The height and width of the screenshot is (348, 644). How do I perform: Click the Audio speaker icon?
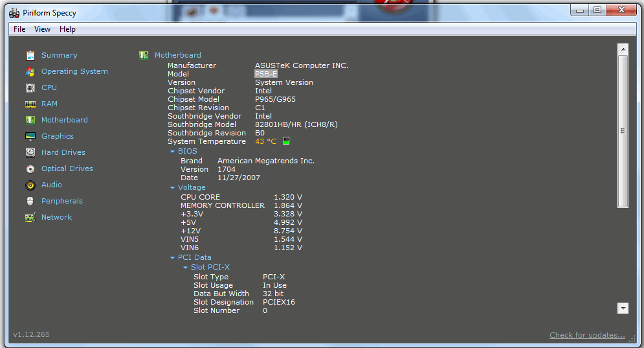[30, 185]
